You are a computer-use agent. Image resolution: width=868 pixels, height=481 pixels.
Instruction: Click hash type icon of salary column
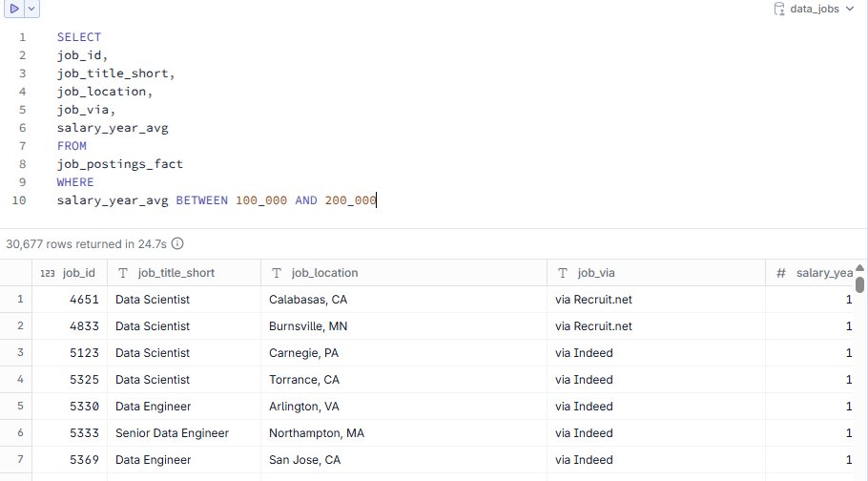tap(780, 273)
